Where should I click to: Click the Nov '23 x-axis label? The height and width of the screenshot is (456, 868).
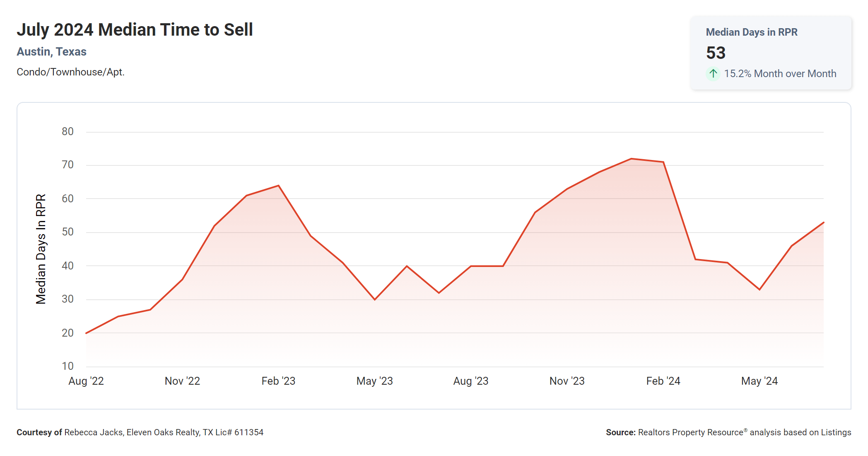[567, 381]
